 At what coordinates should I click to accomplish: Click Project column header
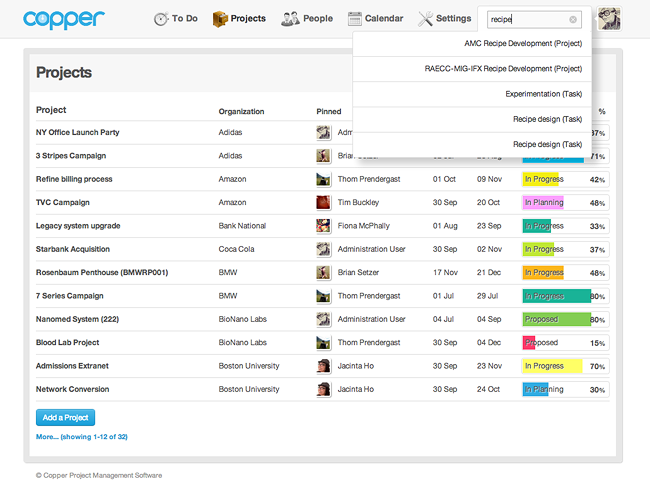51,110
